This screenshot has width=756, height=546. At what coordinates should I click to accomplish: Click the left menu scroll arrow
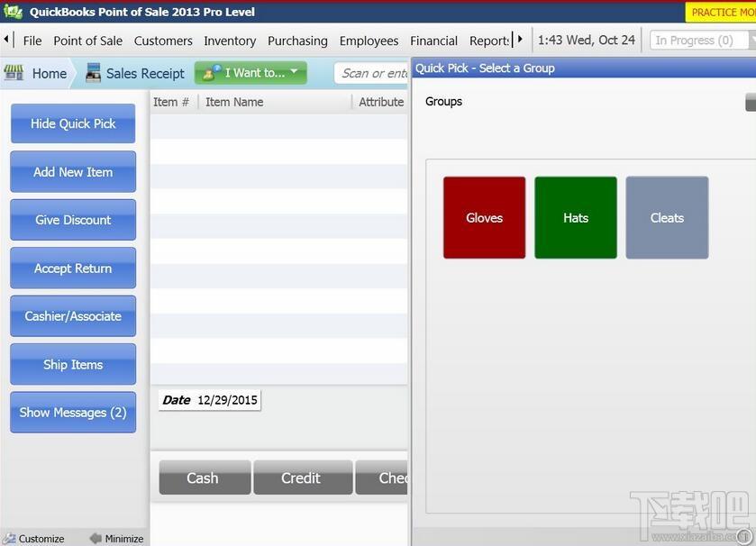click(x=5, y=39)
